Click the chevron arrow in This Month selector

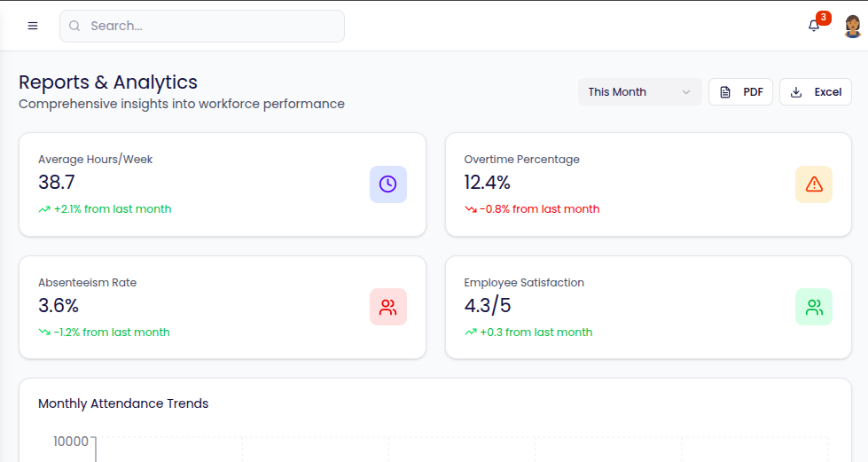click(x=685, y=92)
